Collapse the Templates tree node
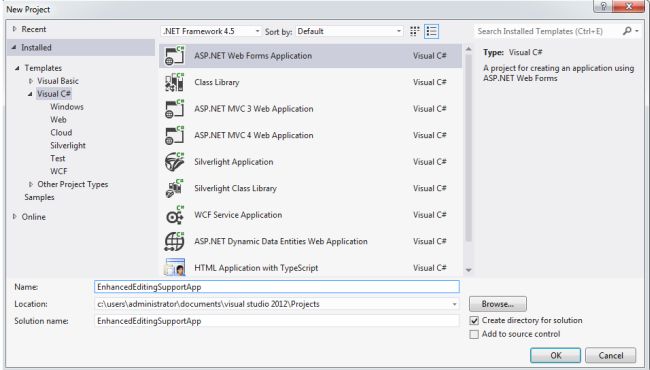650x370 pixels. (x=17, y=68)
